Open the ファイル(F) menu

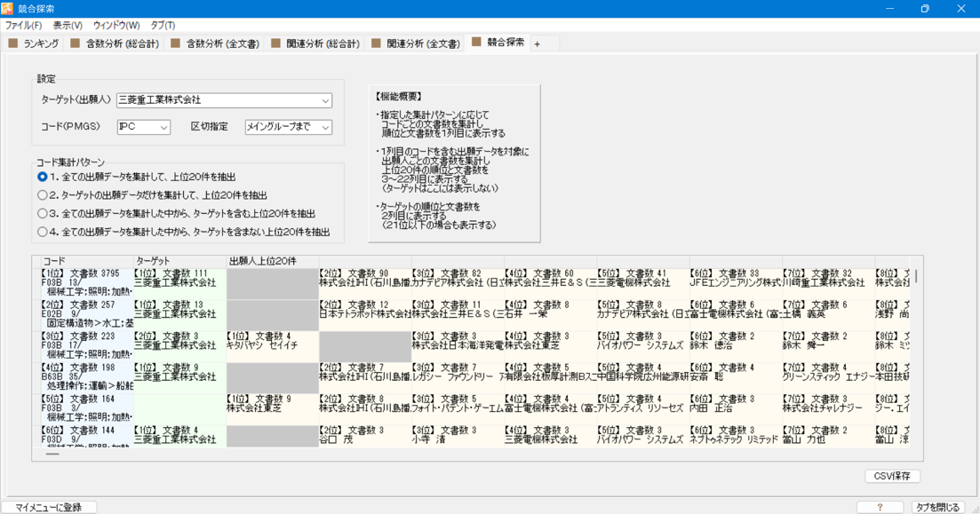tap(24, 26)
